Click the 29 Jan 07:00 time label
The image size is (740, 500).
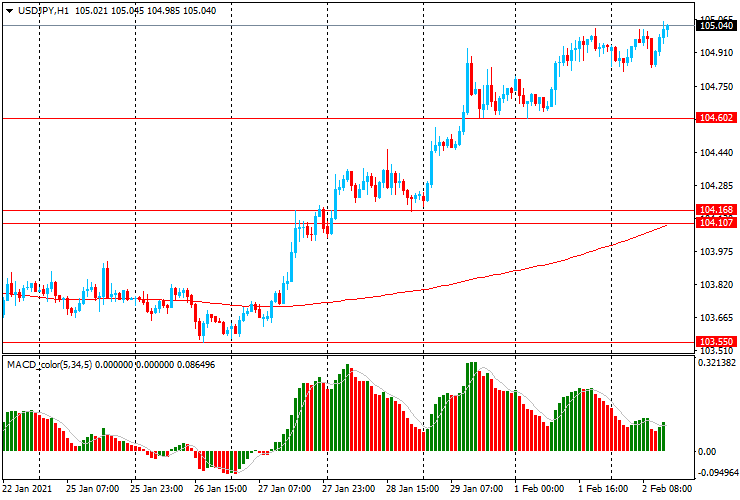(x=477, y=489)
